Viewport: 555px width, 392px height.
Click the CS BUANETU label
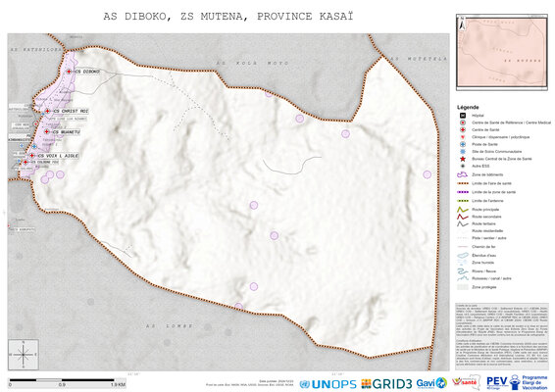click(x=67, y=132)
